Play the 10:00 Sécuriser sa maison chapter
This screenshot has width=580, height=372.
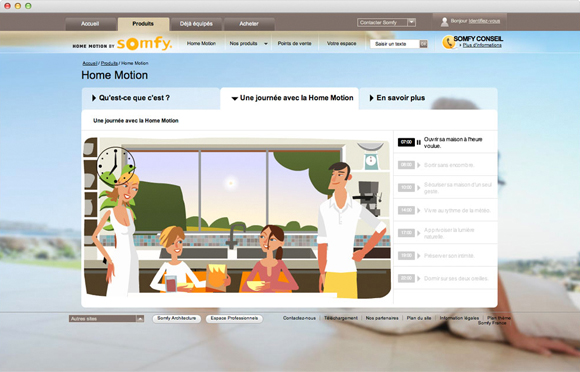point(419,188)
